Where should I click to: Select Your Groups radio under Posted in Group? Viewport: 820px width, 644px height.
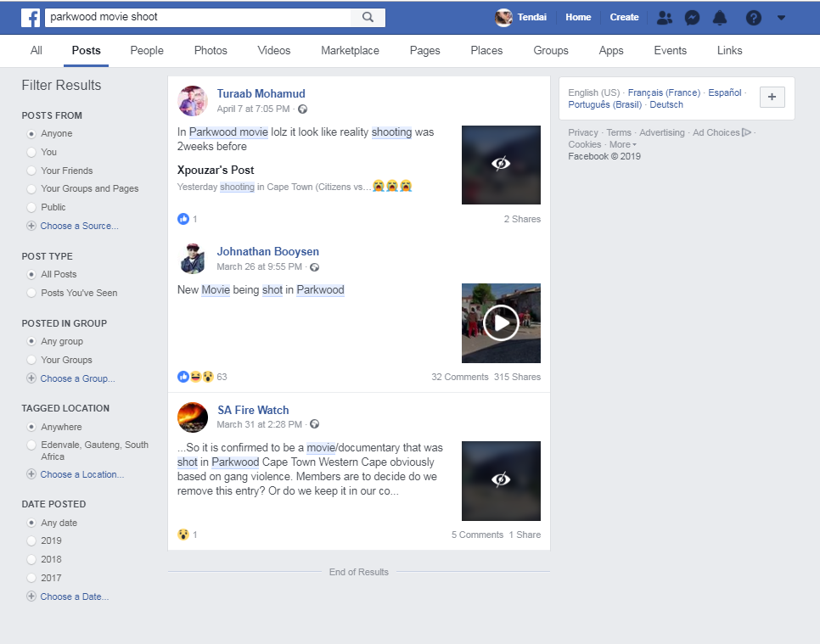[31, 360]
